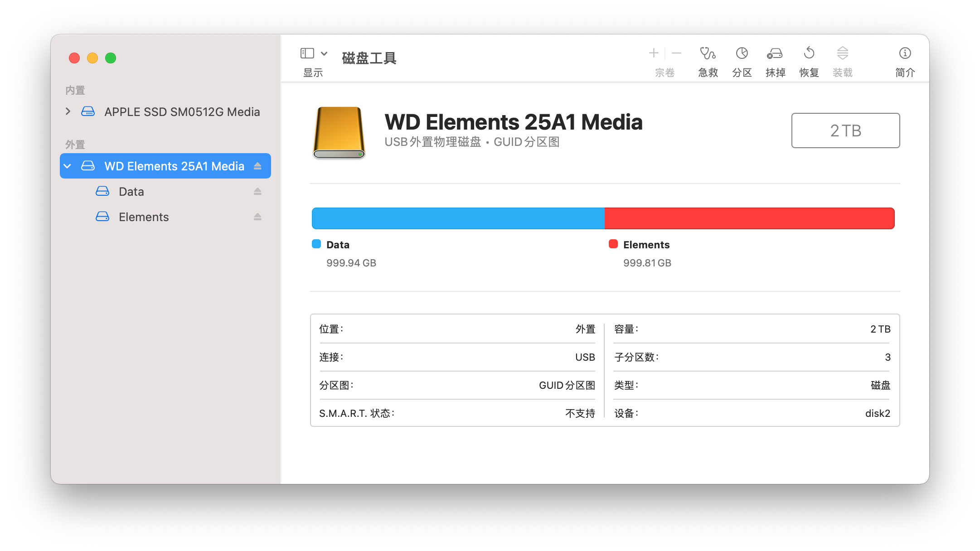Screen dimensions: 980x551
Task: Click the Erase (抹掉) toolbar icon
Action: (x=775, y=53)
